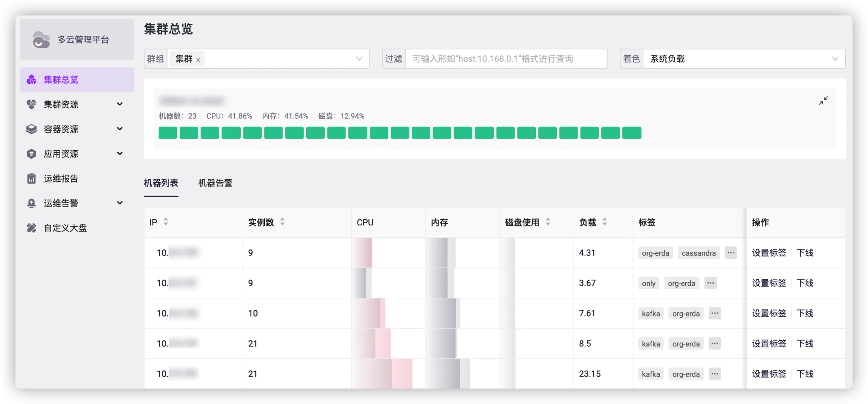This screenshot has width=868, height=404.
Task: Sort the table by IP column
Action: coord(166,222)
